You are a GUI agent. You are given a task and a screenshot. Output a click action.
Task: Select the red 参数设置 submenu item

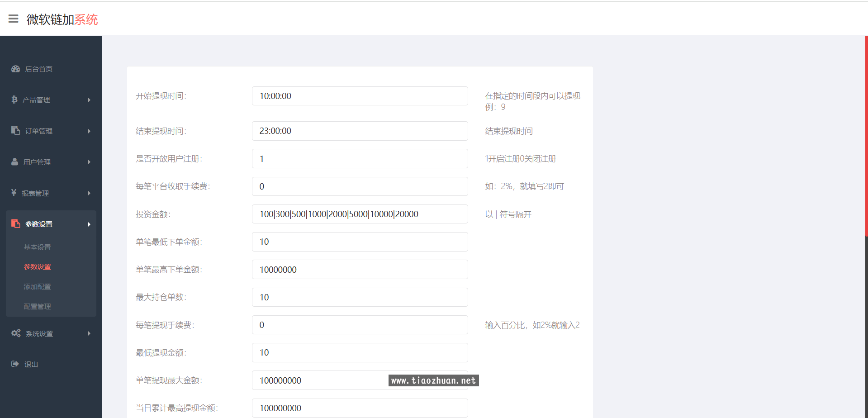(37, 267)
